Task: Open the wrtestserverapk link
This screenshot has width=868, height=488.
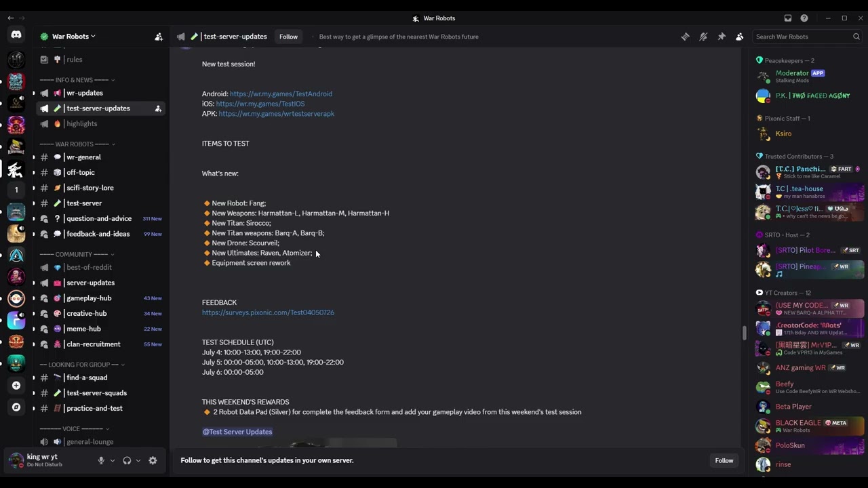Action: pyautogui.click(x=277, y=114)
